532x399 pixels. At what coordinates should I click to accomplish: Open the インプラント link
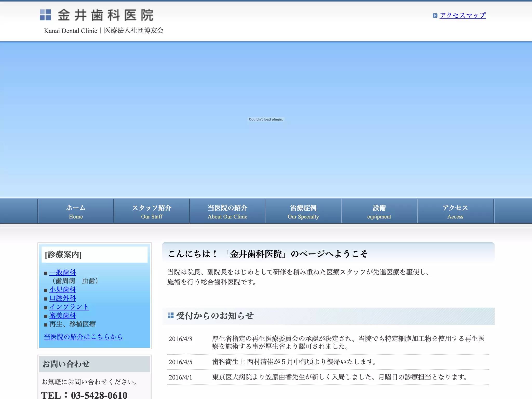[69, 307]
